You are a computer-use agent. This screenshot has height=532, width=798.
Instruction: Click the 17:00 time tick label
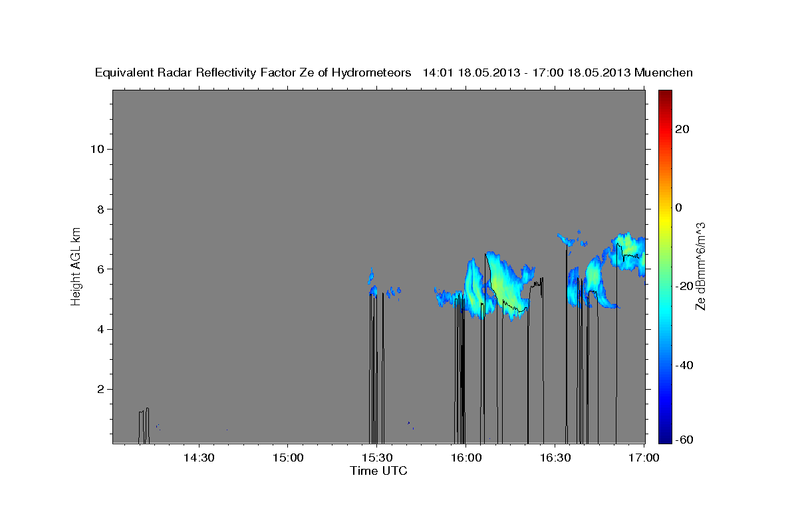644,458
